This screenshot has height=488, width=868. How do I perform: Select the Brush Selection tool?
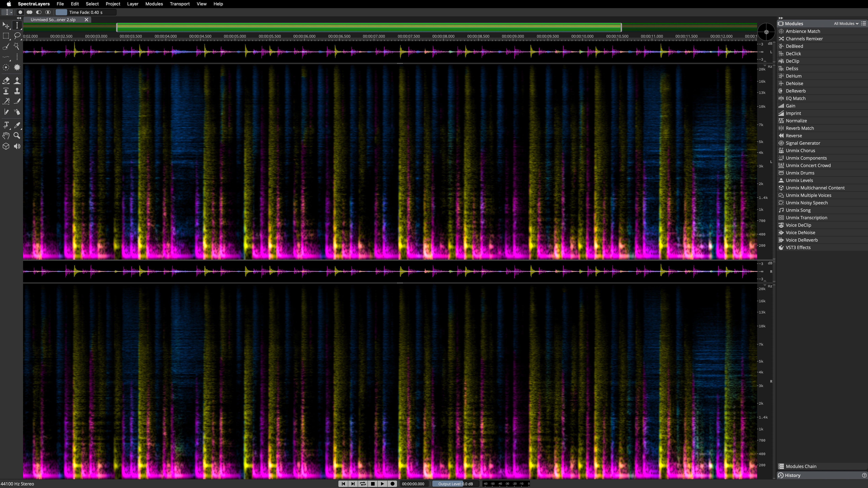click(6, 46)
